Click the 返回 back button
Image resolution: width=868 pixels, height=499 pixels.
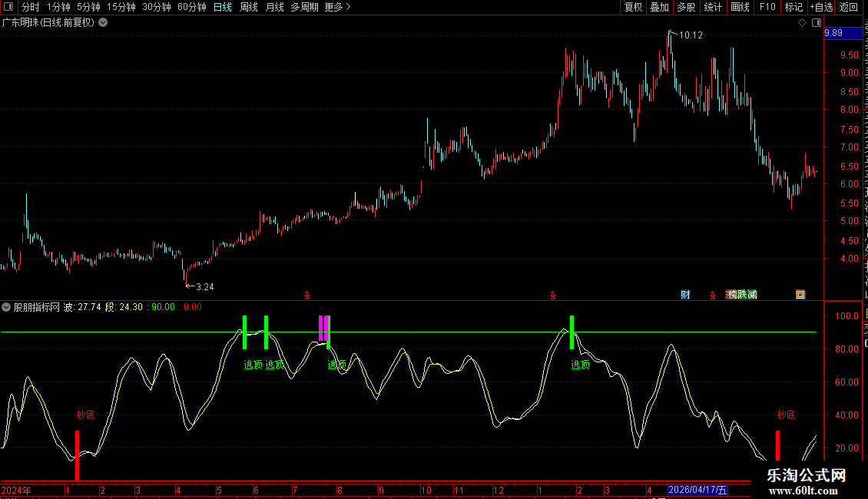coord(848,7)
